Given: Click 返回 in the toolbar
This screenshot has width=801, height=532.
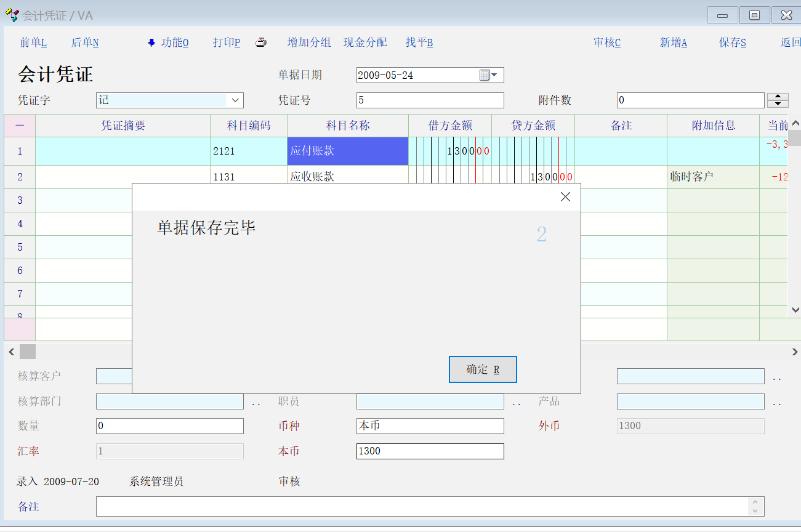Looking at the screenshot, I should 791,42.
